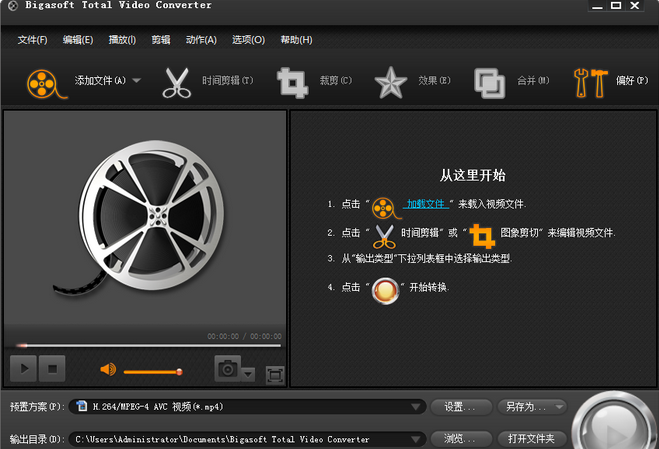Viewport: 659px width, 449px height.
Task: Click the 加载文件 link in getting started
Action: pos(426,204)
